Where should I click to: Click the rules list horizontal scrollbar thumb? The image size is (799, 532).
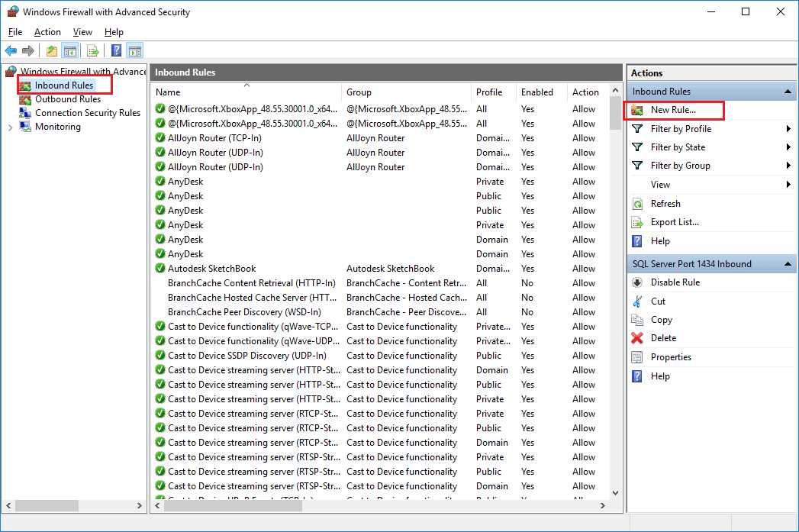click(233, 505)
